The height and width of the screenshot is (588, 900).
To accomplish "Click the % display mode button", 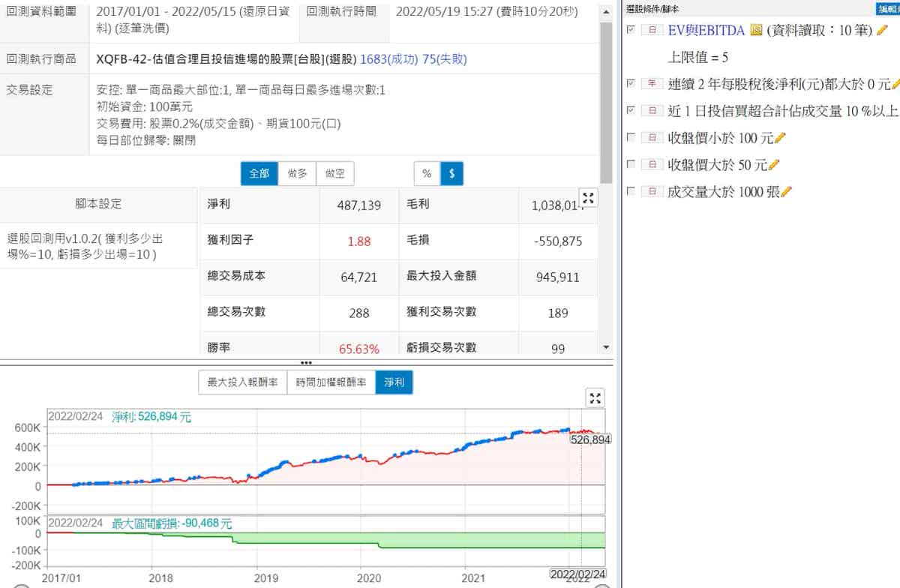I will pos(427,173).
